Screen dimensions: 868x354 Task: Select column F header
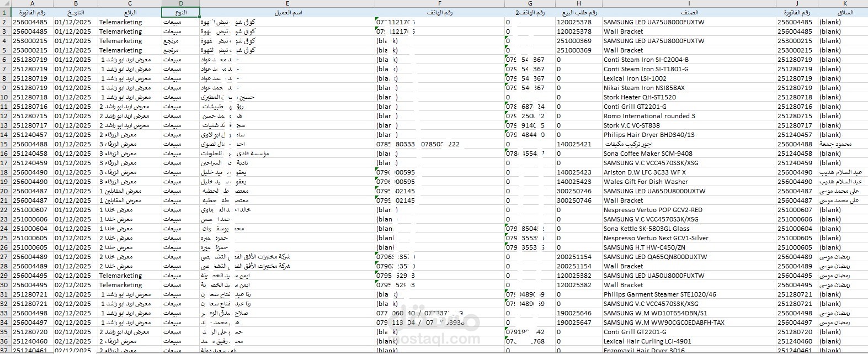(440, 3)
